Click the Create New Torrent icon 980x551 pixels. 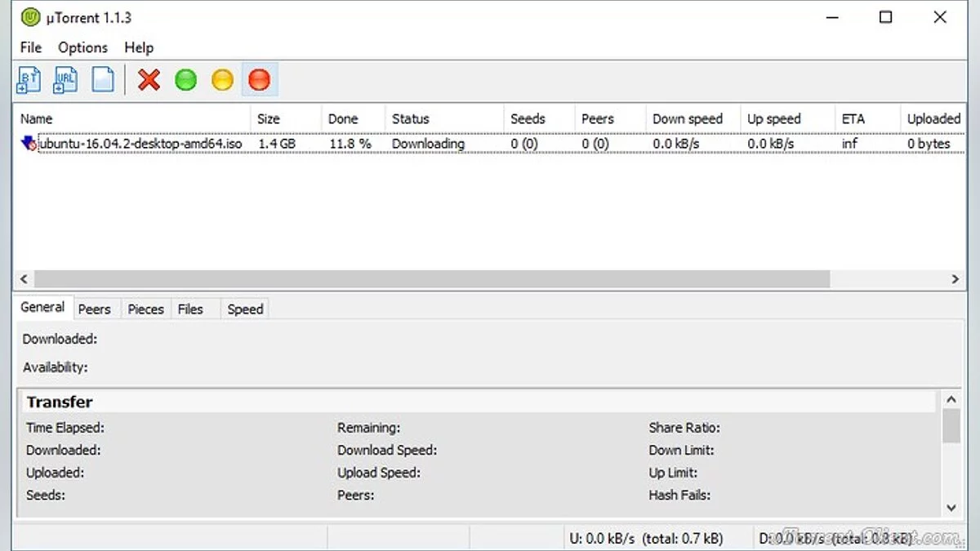102,80
